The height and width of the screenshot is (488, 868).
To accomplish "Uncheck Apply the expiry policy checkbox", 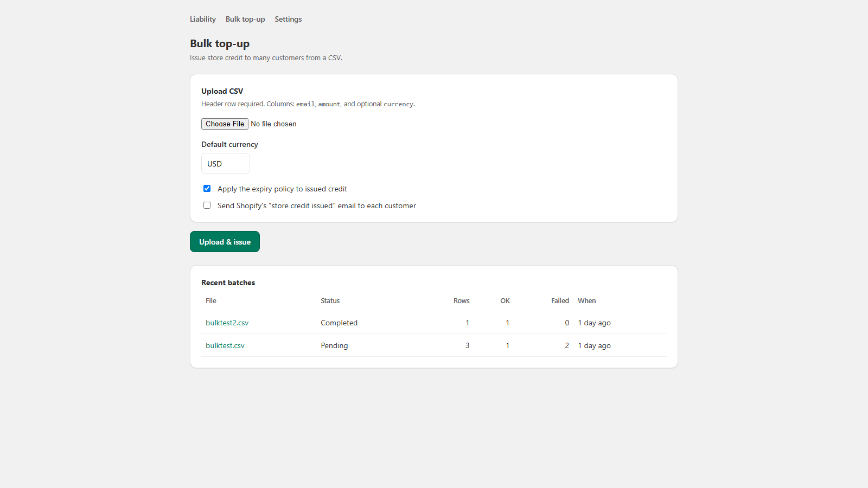I will tap(207, 189).
